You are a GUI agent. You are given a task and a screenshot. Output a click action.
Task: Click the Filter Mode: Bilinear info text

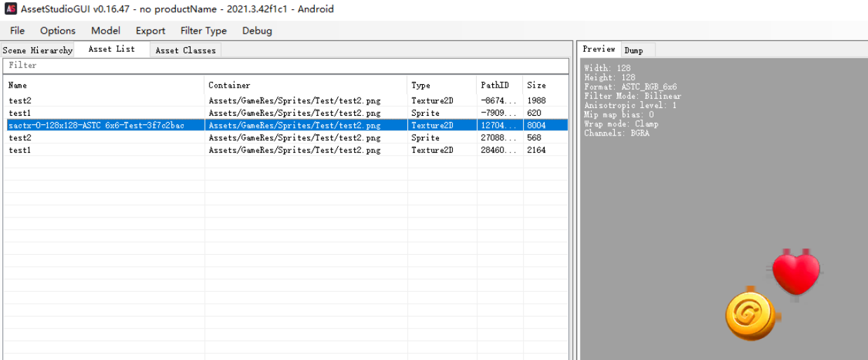click(x=632, y=96)
